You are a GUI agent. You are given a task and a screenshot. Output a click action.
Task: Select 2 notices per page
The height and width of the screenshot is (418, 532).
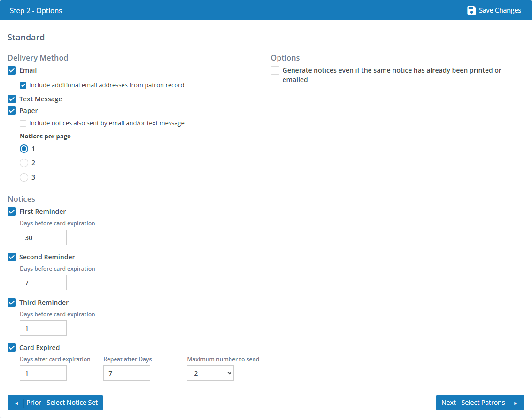click(24, 163)
